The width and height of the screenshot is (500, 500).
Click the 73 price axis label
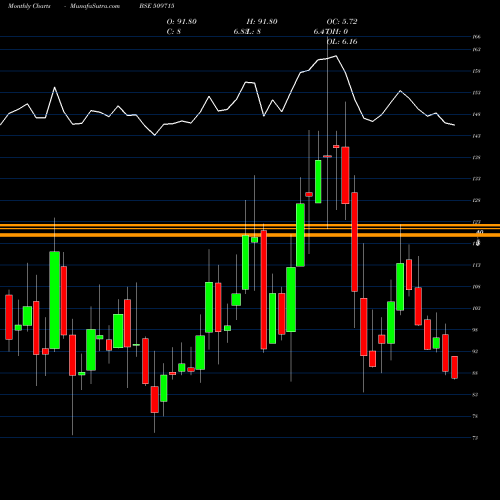475,438
